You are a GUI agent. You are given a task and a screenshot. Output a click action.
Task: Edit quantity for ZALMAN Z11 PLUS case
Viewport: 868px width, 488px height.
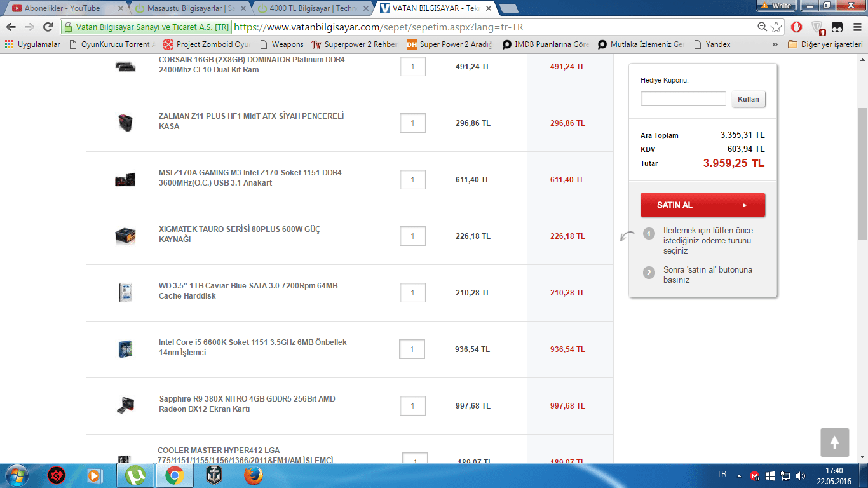[412, 123]
